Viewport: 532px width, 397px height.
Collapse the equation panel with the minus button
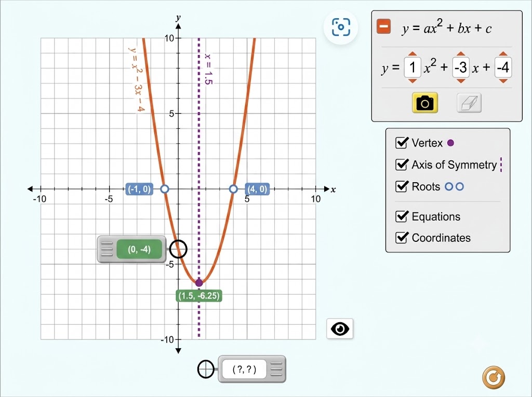tap(383, 26)
